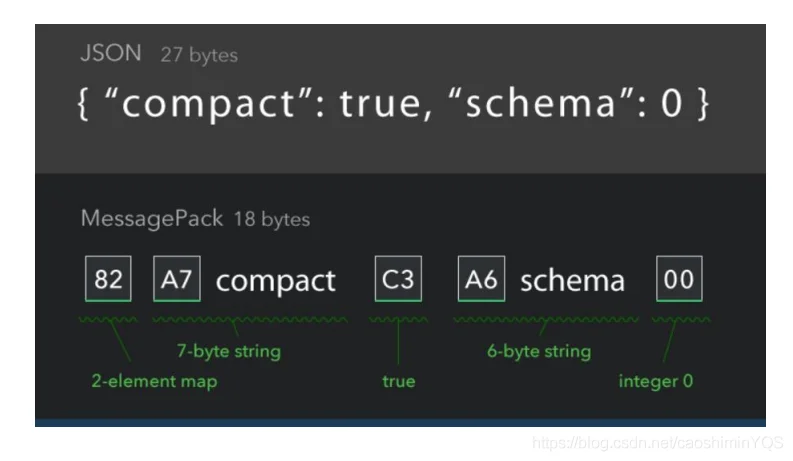Viewport: 793px width, 461px height.
Task: Click the A7 byte box
Action: pos(177,279)
